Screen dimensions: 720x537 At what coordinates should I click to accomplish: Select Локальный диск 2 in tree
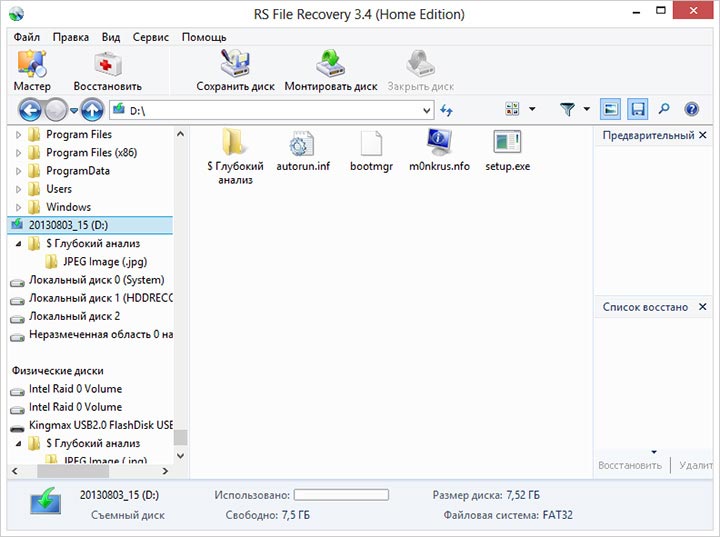coord(74,317)
